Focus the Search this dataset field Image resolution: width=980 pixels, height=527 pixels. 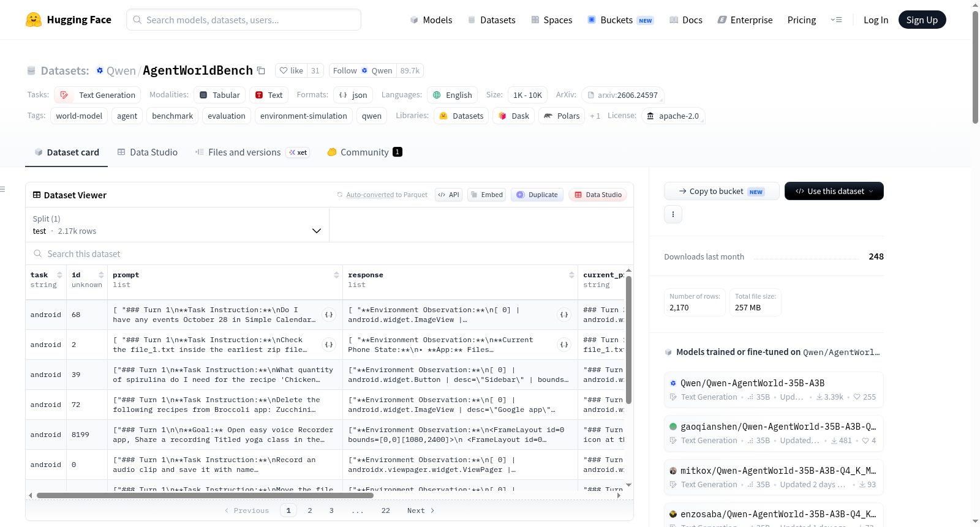330,253
